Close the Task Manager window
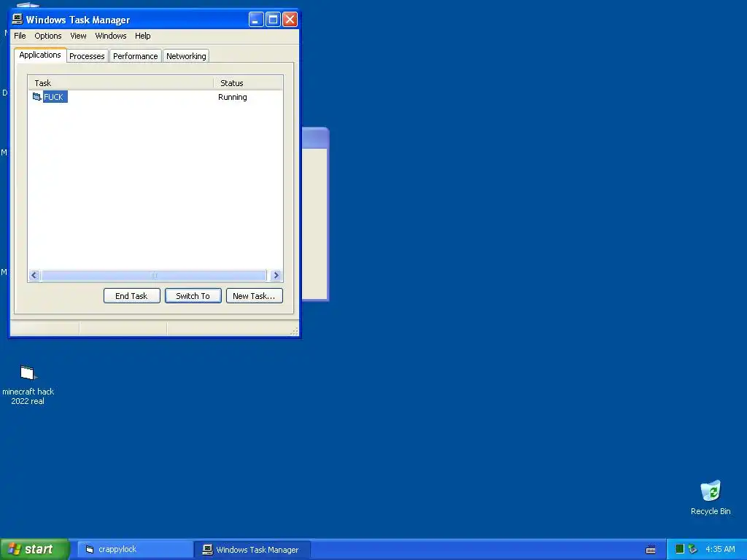 [x=290, y=20]
